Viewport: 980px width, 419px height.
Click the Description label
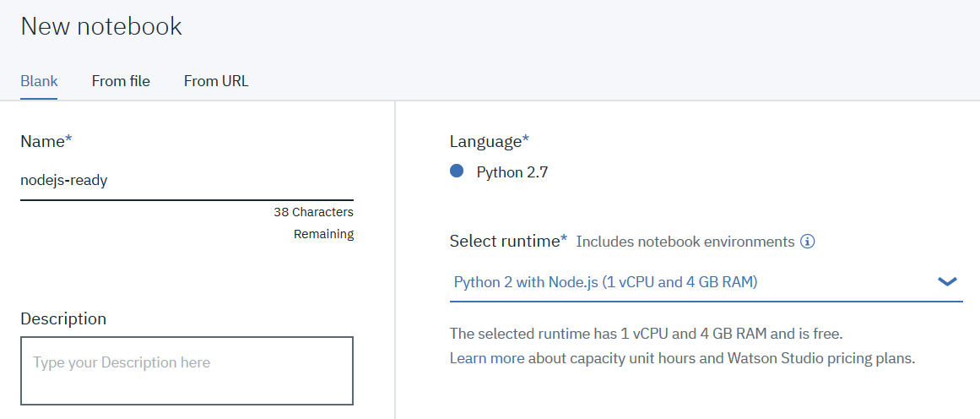click(x=63, y=318)
